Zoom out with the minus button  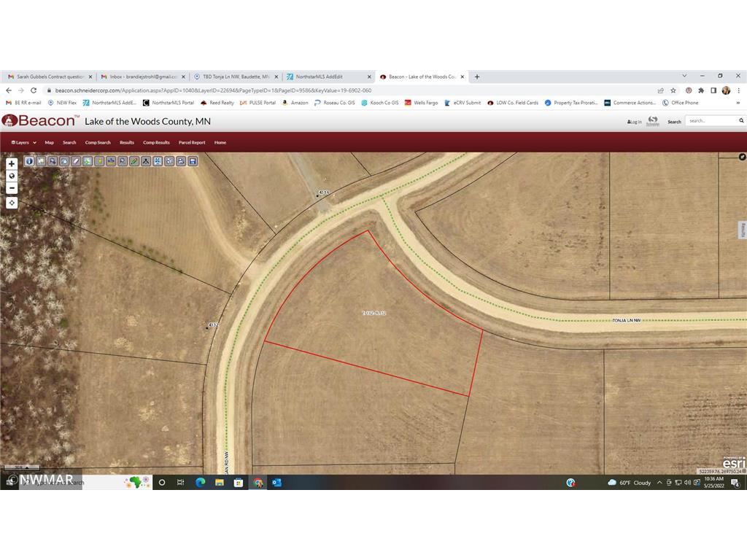pyautogui.click(x=12, y=187)
